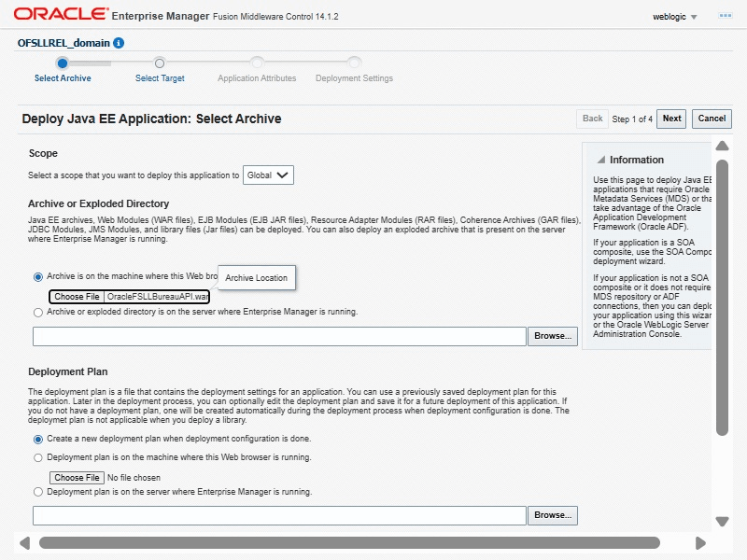The image size is (747, 560).
Task: Click the Select Archive step circle
Action: pyautogui.click(x=63, y=63)
